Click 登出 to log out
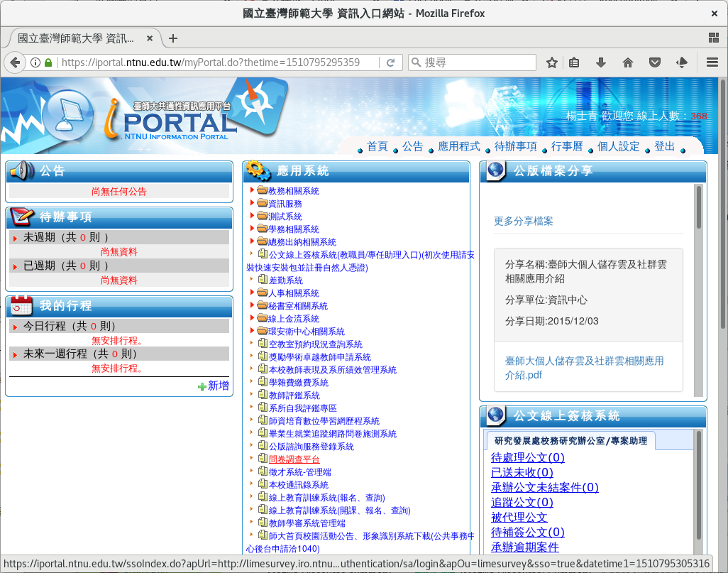The width and height of the screenshot is (728, 573). [x=664, y=146]
